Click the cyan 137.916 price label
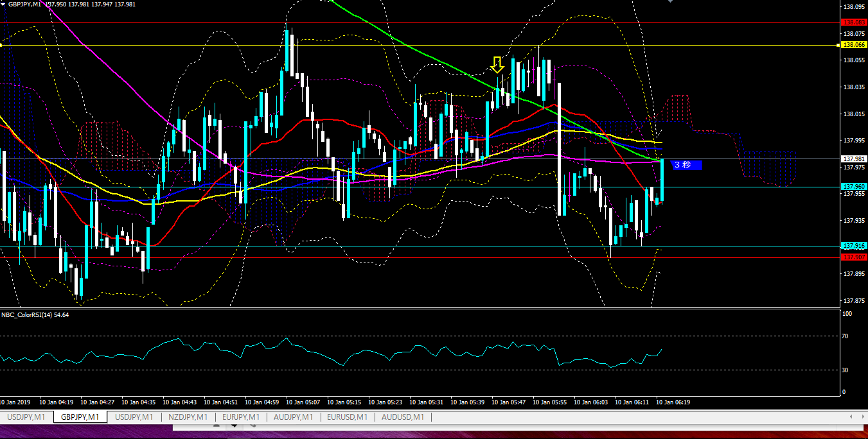 (x=853, y=246)
